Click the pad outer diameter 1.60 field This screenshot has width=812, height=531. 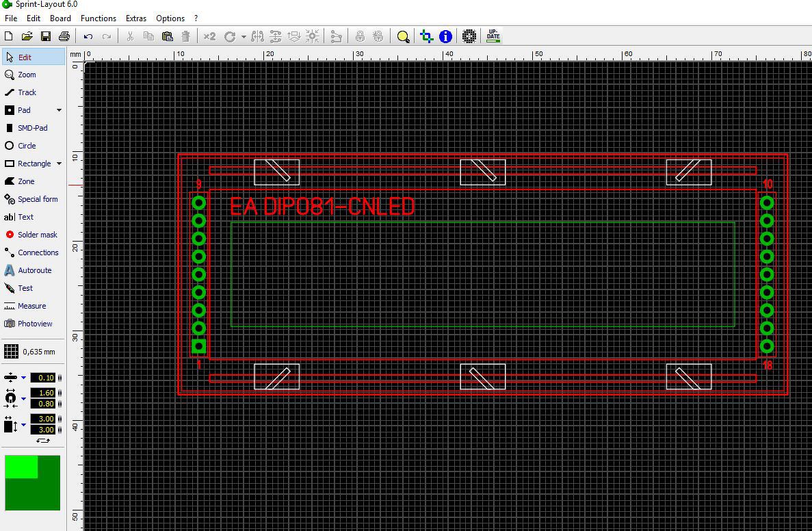coord(42,393)
